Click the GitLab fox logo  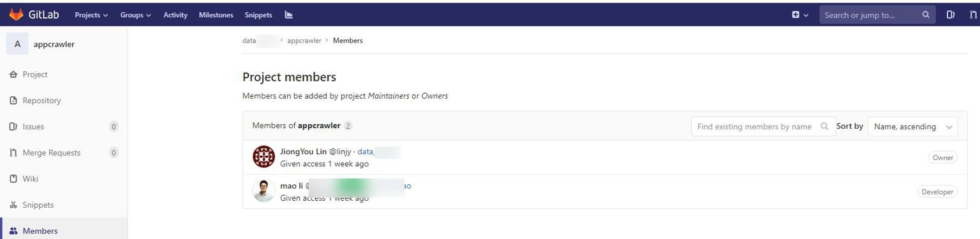16,15
